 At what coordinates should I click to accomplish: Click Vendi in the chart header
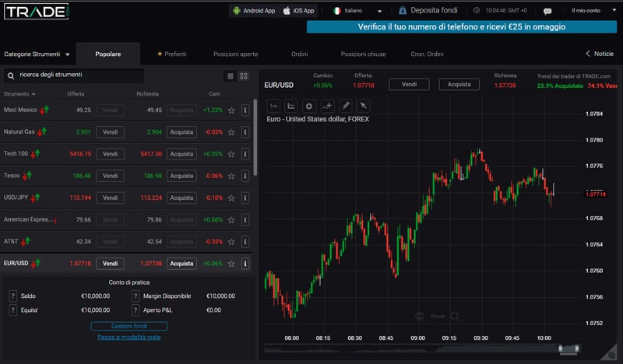tap(409, 84)
